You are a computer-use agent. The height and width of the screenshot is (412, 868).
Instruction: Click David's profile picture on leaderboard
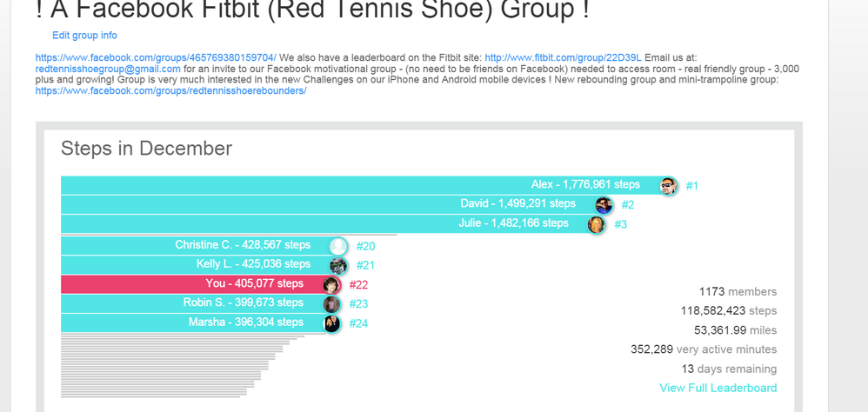tap(604, 205)
